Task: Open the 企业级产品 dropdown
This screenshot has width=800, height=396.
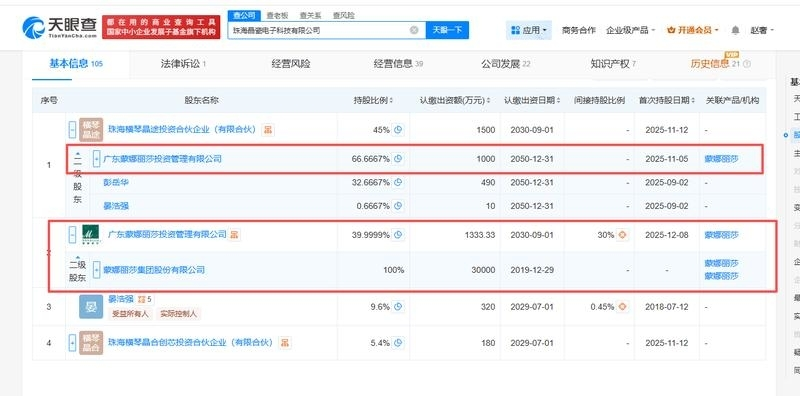Action: pos(630,30)
